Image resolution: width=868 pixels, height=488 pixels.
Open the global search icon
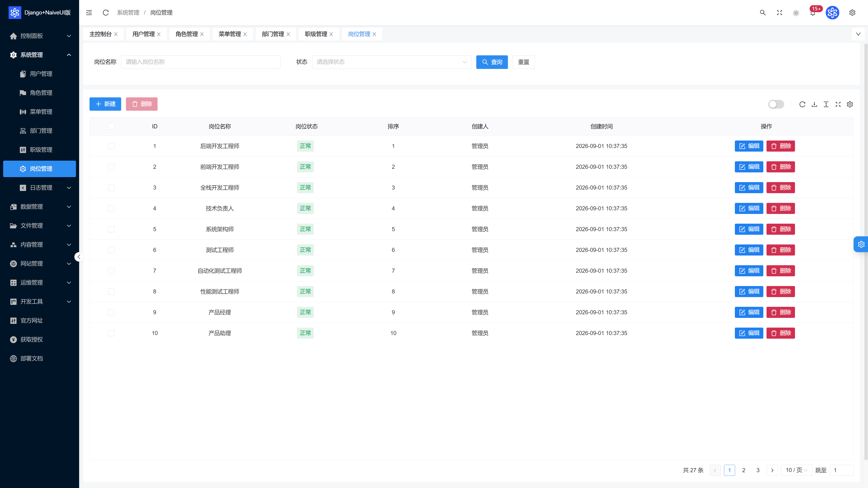(x=763, y=12)
